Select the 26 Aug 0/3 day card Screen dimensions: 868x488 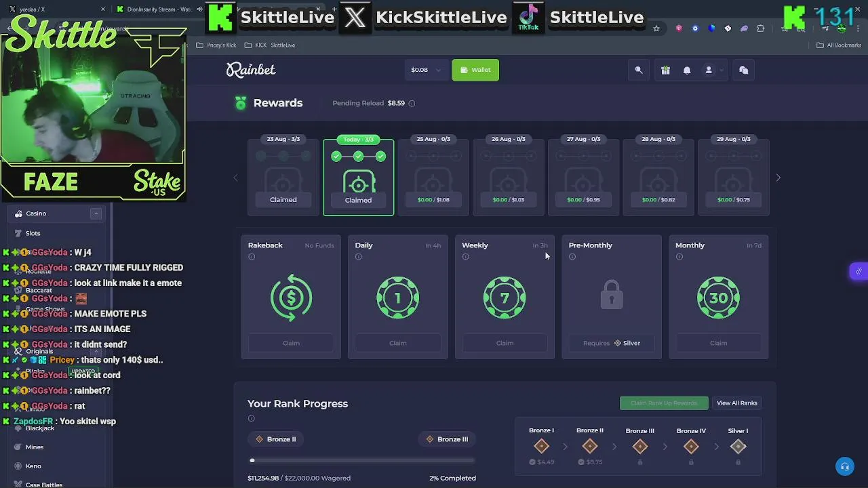[x=509, y=176]
